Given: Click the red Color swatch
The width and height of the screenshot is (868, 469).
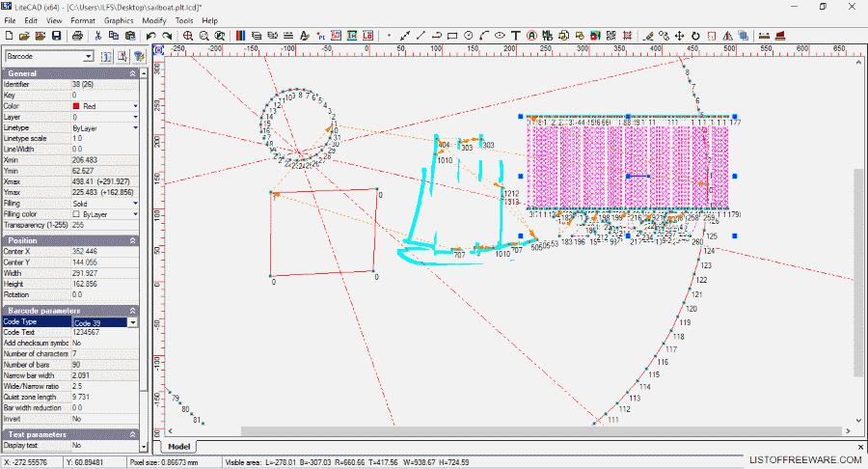Looking at the screenshot, I should click(x=76, y=106).
